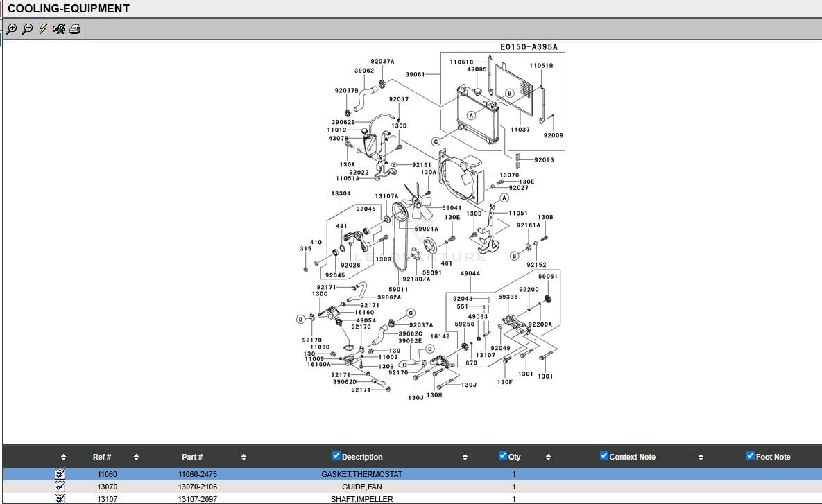
Task: Click the note icon for row 13070
Action: pyautogui.click(x=60, y=487)
